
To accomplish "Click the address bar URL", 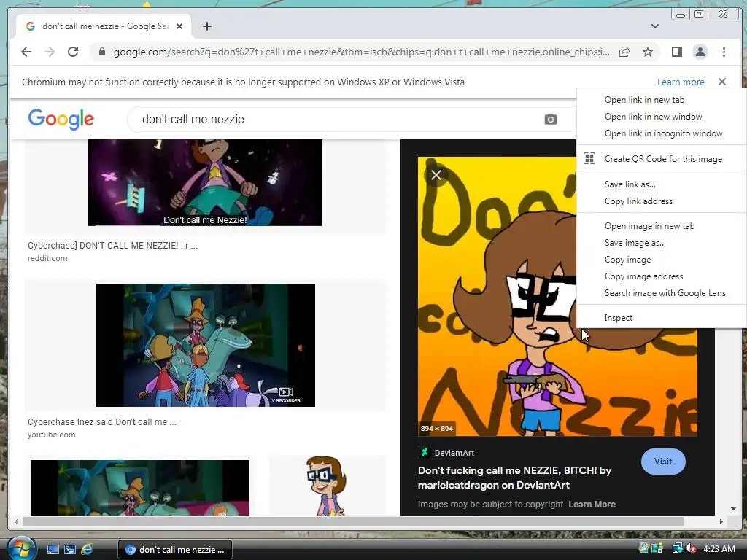I will [361, 52].
